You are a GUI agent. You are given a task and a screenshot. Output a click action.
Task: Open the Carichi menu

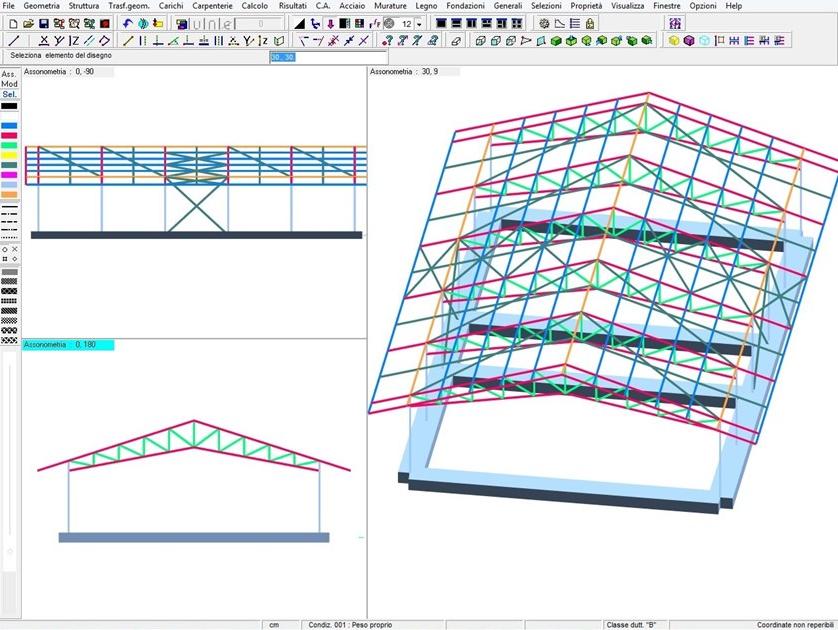coord(171,6)
